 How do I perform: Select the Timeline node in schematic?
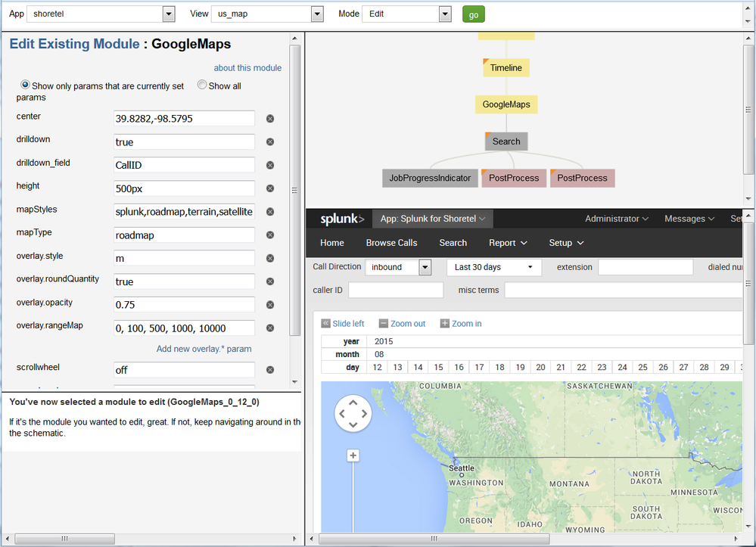pos(506,68)
